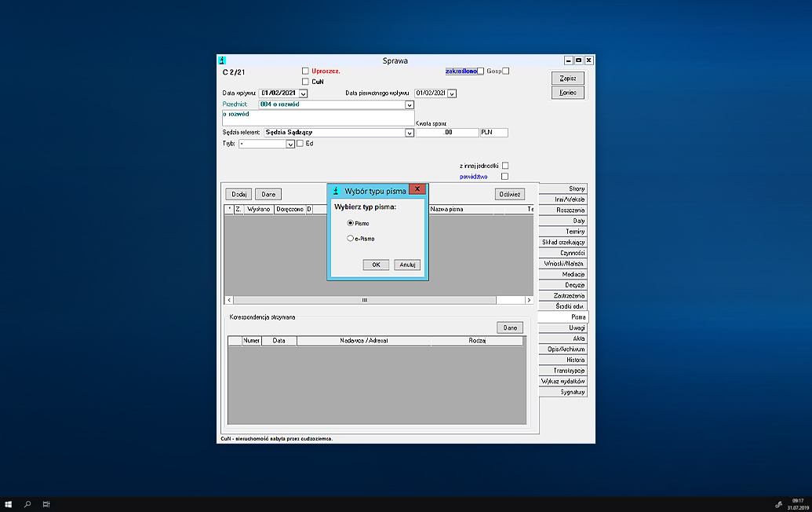Open the Sygnatury tab

point(563,393)
